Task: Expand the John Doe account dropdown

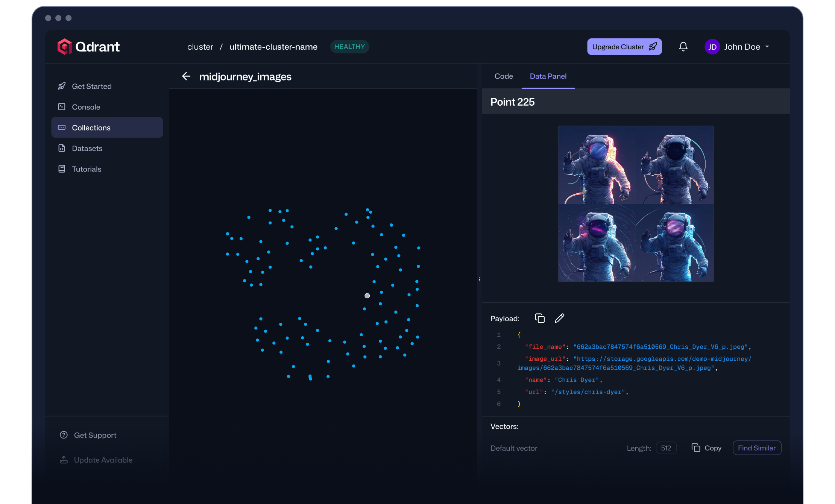Action: (x=767, y=47)
